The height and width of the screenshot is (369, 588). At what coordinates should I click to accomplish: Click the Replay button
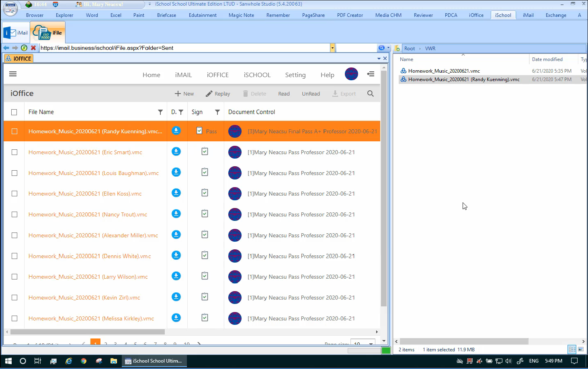[x=218, y=94]
